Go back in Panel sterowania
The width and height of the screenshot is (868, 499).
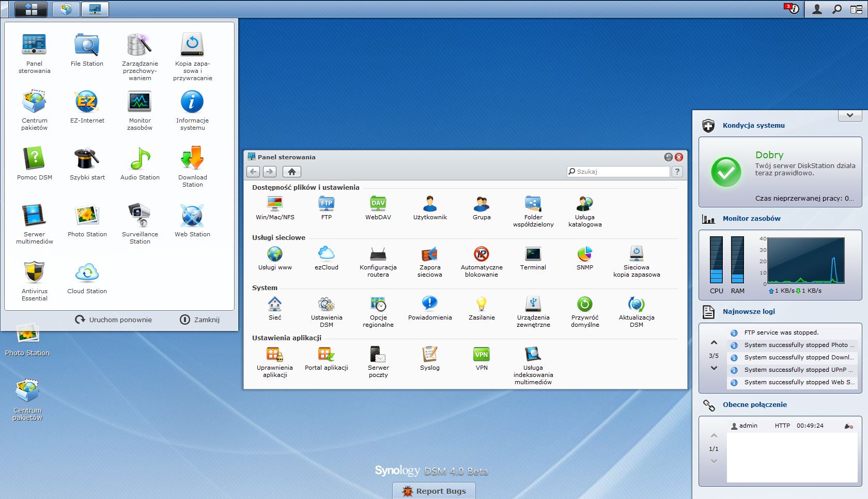(254, 172)
